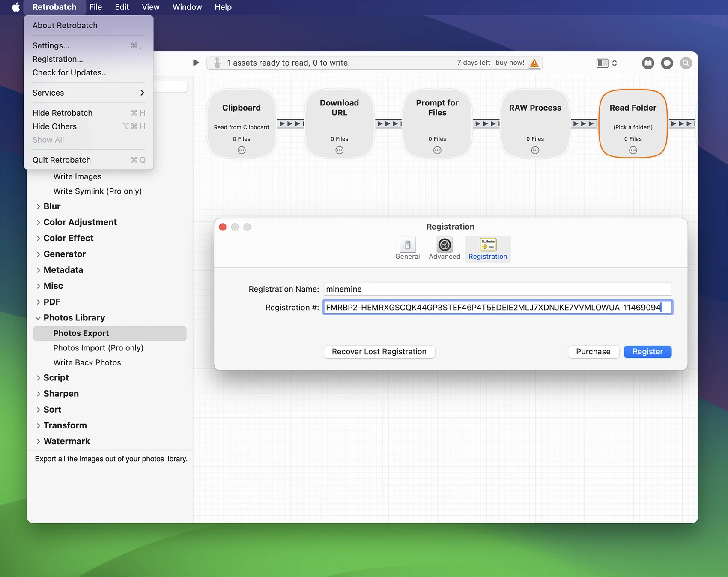Select the Prompt for Files node
The image size is (728, 577).
(437, 124)
